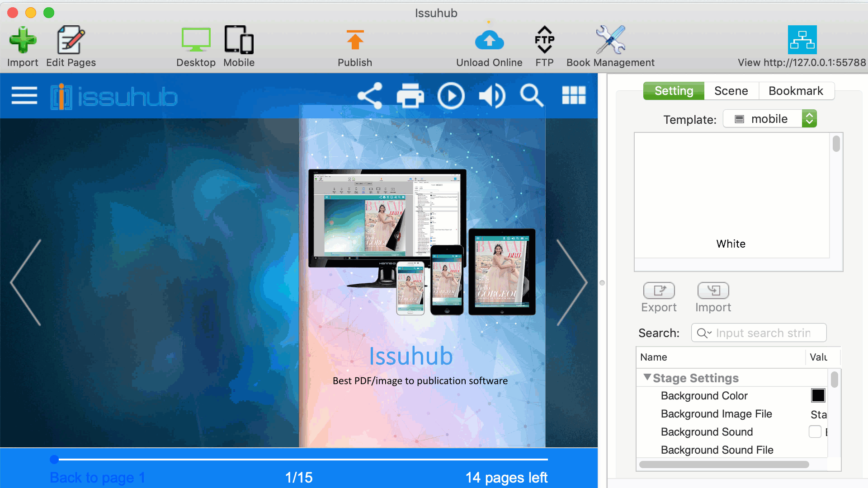
Task: Click the Background Color black swatch
Action: pyautogui.click(x=818, y=395)
